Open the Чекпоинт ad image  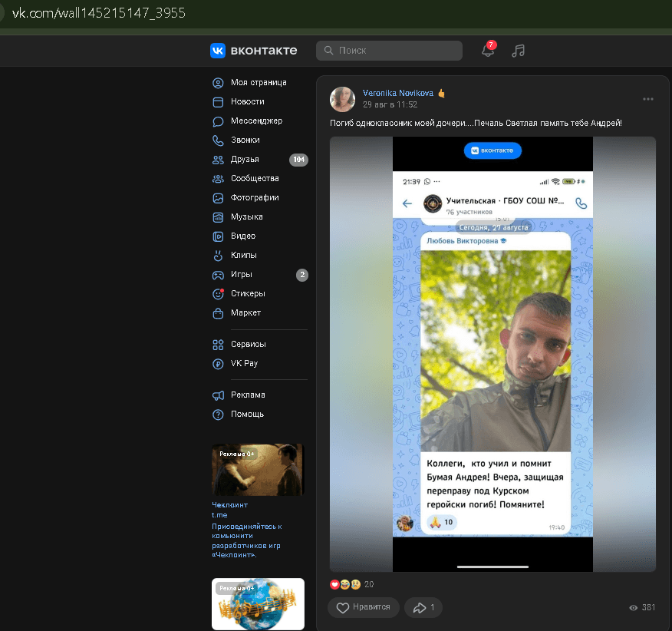(258, 470)
